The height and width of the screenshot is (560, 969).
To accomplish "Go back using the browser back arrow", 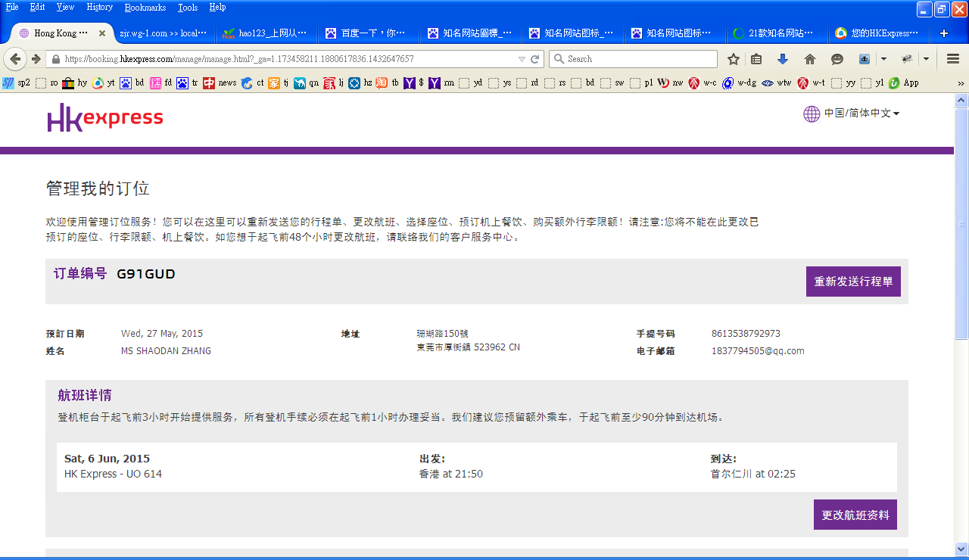I will click(15, 59).
